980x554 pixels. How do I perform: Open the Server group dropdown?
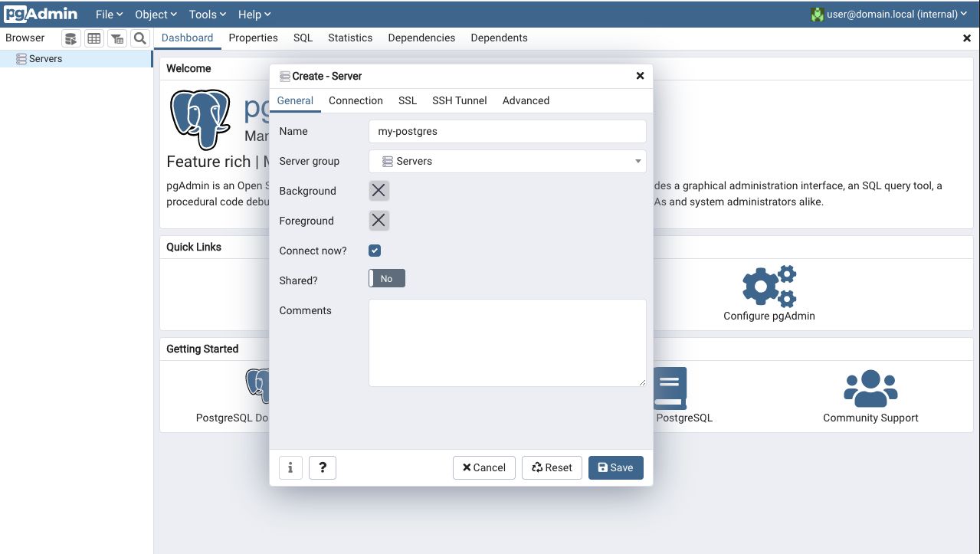507,161
